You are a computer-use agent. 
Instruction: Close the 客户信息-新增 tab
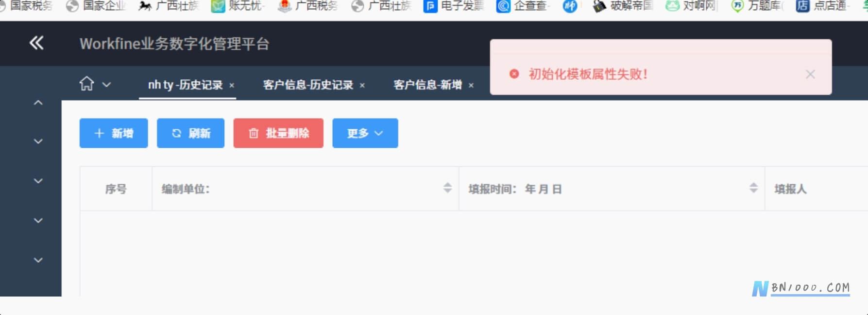coord(471,86)
